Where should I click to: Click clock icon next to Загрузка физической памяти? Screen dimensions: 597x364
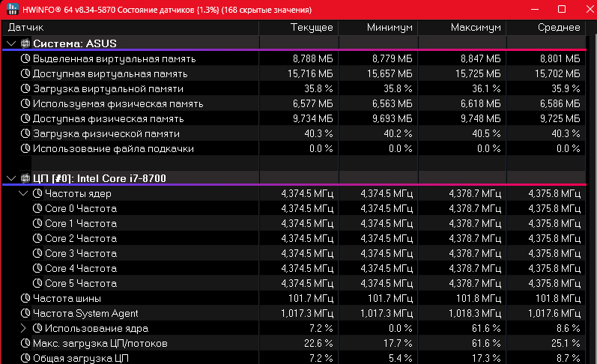pyautogui.click(x=25, y=133)
